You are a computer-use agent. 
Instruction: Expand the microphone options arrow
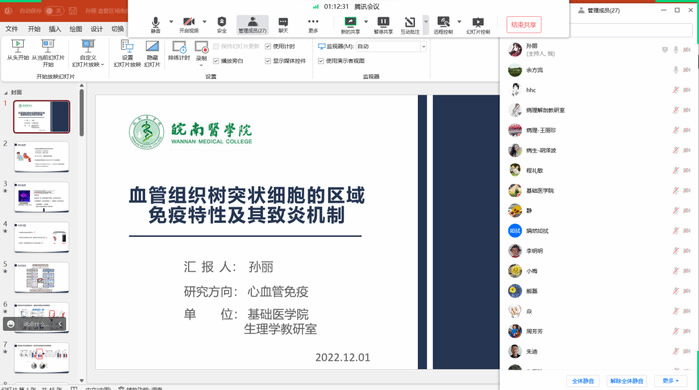click(171, 21)
